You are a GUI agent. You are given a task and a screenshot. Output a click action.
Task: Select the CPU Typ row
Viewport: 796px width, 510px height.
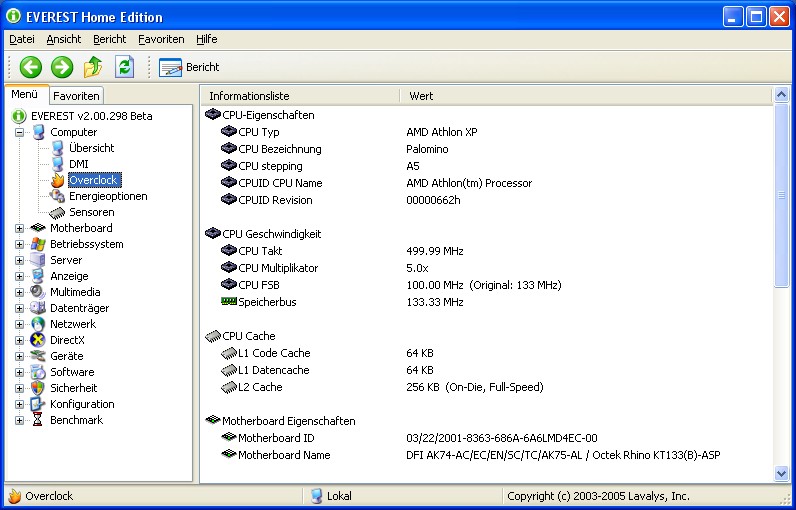[487, 132]
